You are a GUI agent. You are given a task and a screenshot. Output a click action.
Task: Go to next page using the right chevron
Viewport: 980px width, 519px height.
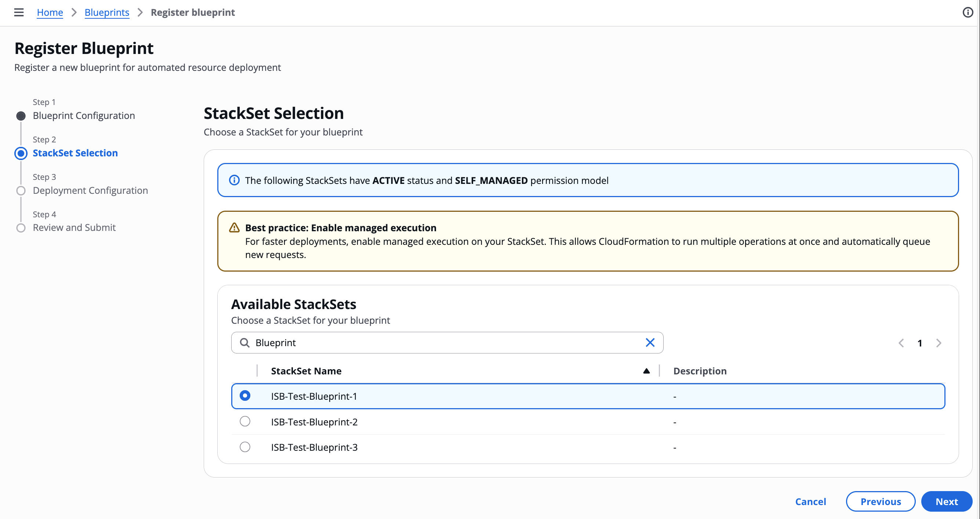point(939,342)
